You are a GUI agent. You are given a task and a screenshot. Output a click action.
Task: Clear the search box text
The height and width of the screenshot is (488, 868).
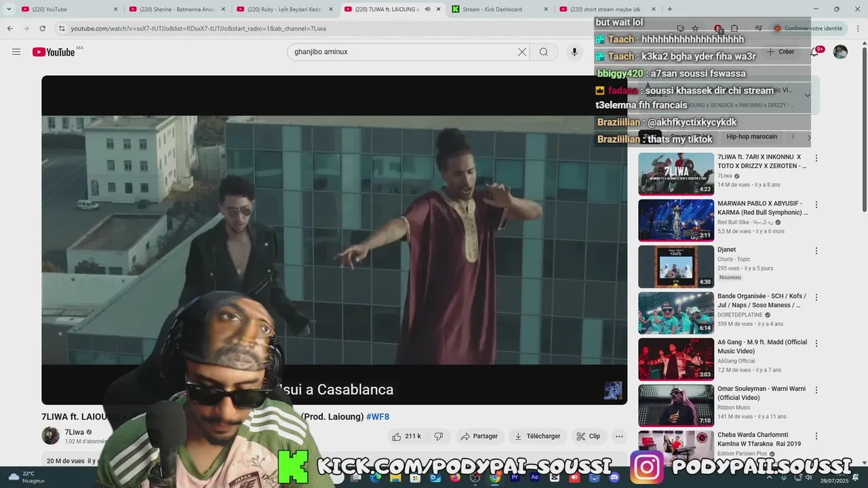[522, 52]
